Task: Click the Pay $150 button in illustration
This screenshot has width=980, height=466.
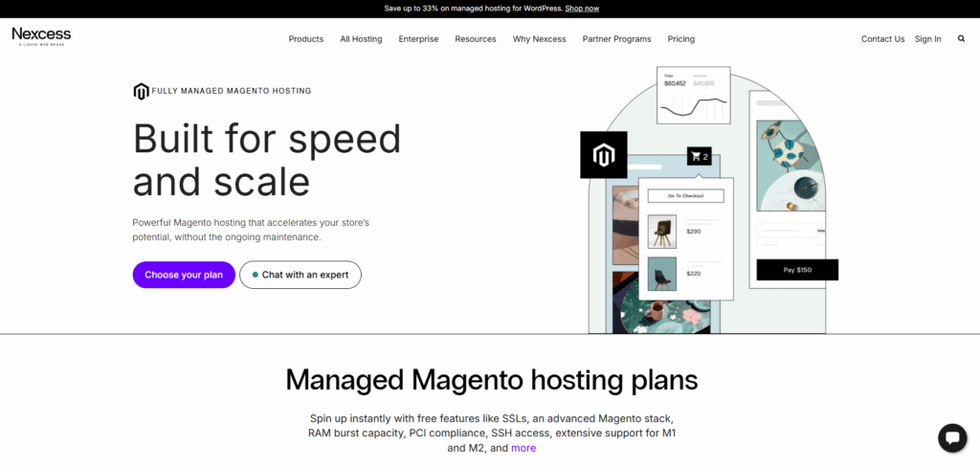Action: pos(797,270)
